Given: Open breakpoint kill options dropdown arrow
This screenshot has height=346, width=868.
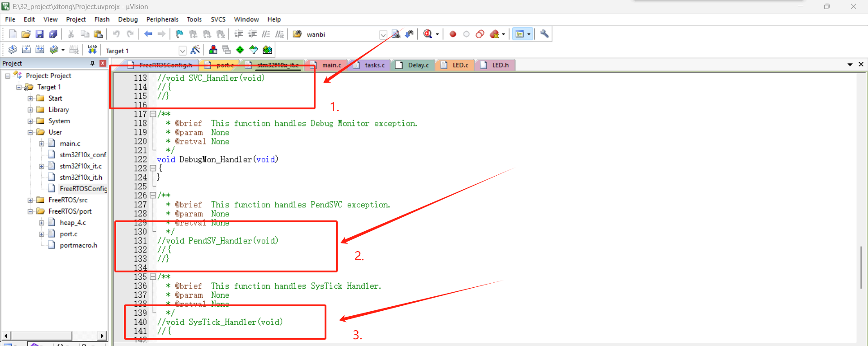Looking at the screenshot, I should [503, 34].
